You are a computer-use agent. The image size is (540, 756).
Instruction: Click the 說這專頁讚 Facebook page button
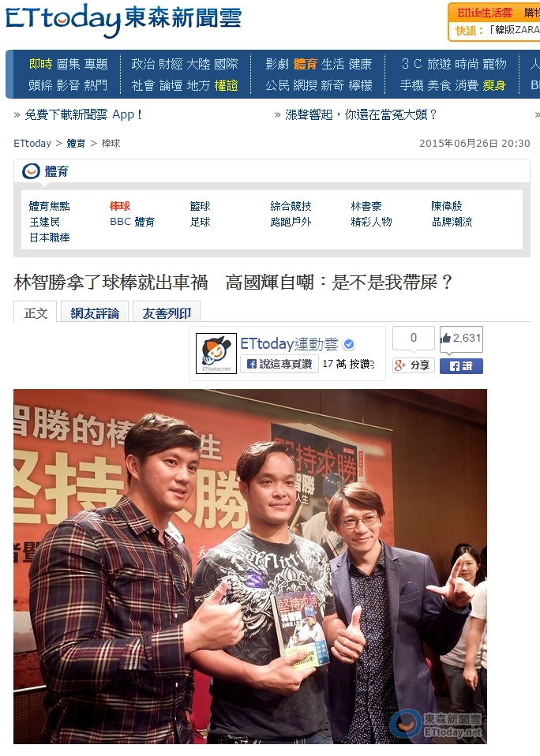279,364
